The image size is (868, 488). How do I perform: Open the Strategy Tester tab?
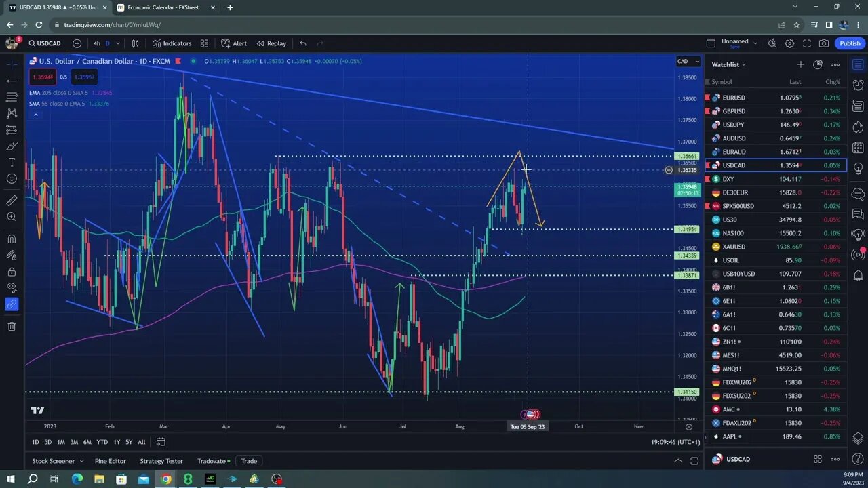161,461
